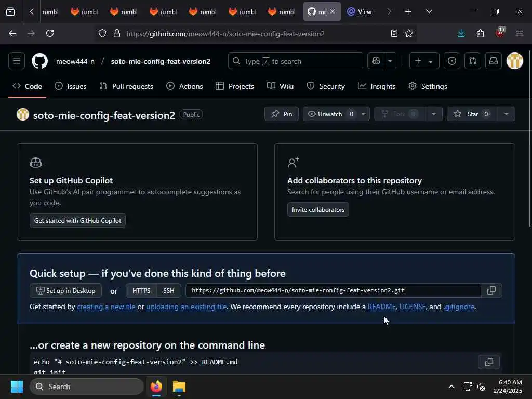Screen dimensions: 532x399
Task: Open uploading an existing file link
Action: (187, 307)
